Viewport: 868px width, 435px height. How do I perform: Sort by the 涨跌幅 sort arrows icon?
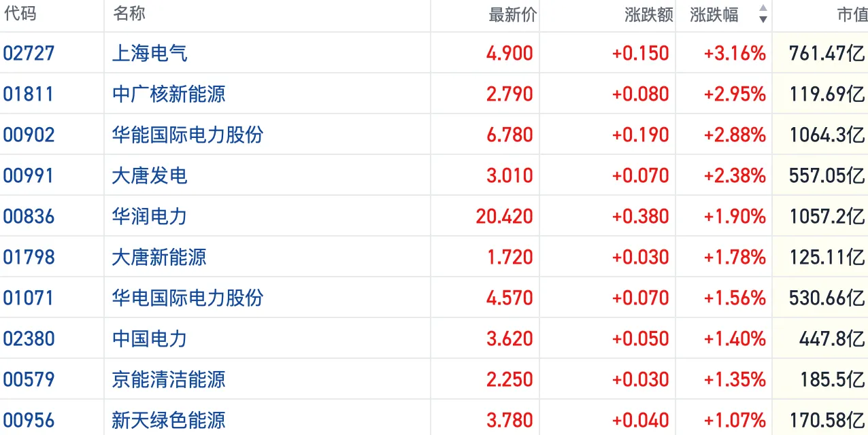(763, 14)
